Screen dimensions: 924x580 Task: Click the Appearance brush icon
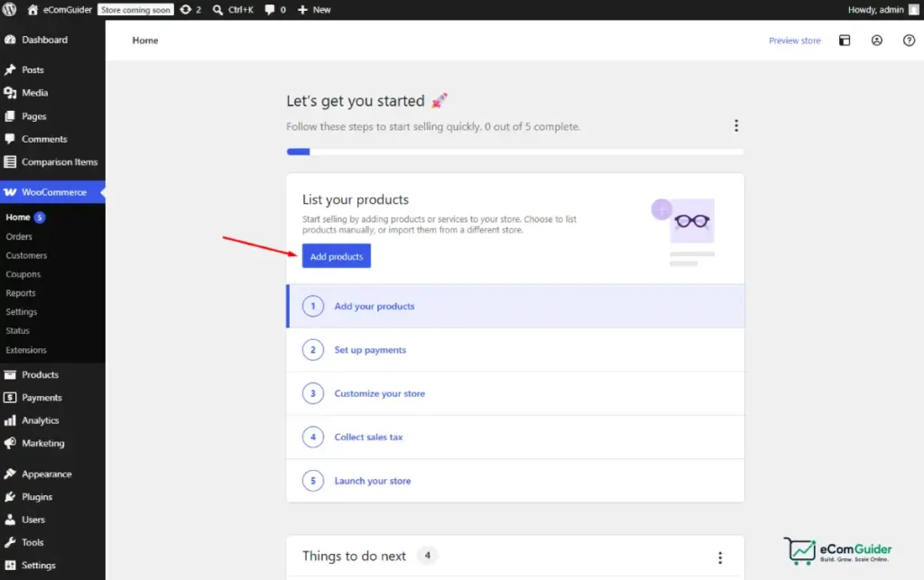pyautogui.click(x=10, y=474)
